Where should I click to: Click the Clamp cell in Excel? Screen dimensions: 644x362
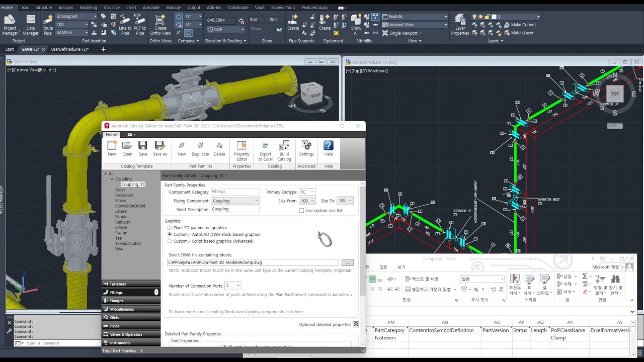(x=570, y=338)
